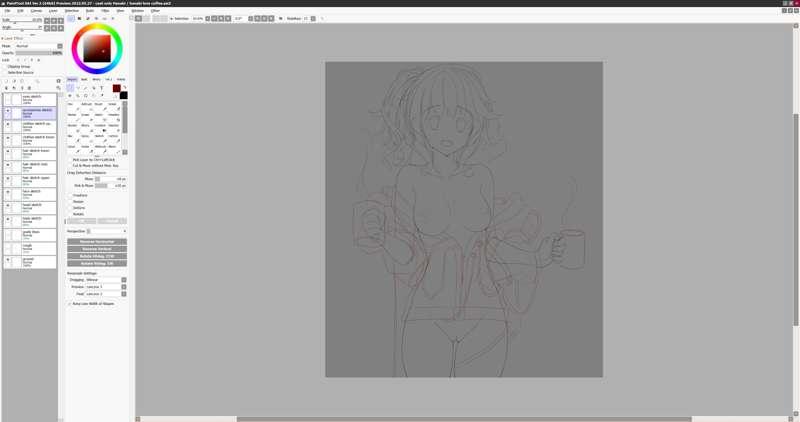Select the Rotate transform radio option
The image size is (800, 422).
(x=70, y=214)
